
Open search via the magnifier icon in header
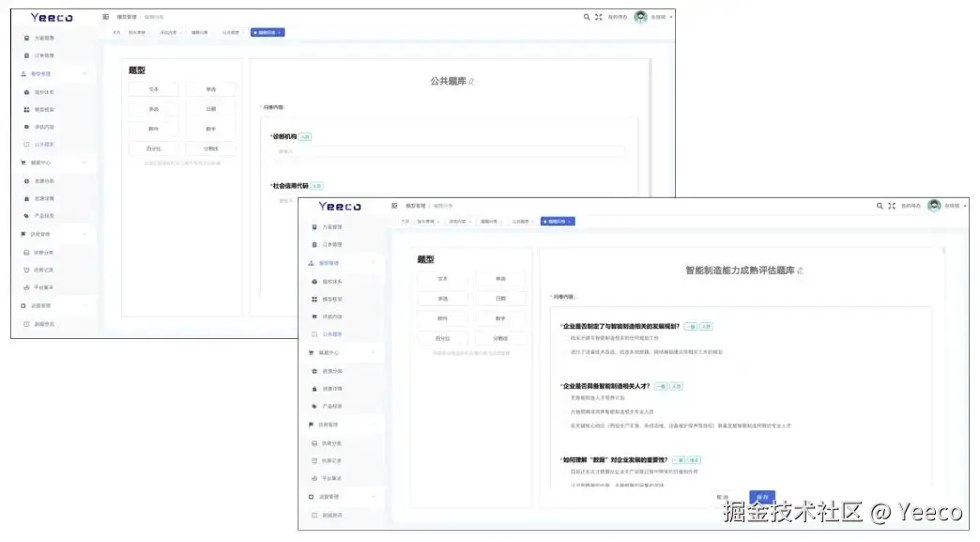[879, 206]
